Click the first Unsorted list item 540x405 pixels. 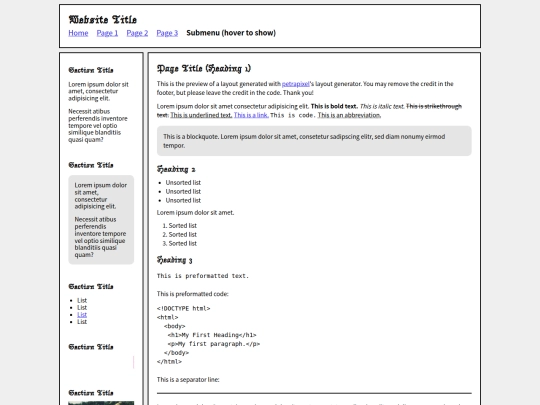coord(183,183)
